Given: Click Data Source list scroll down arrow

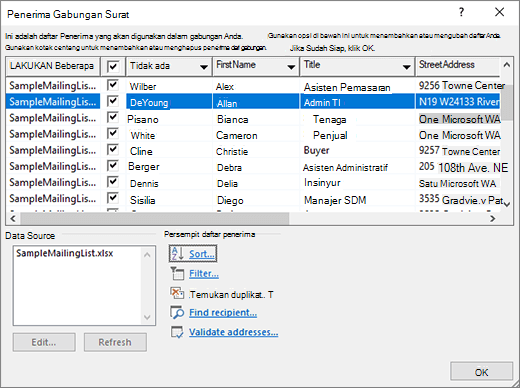Looking at the screenshot, I should tap(147, 317).
